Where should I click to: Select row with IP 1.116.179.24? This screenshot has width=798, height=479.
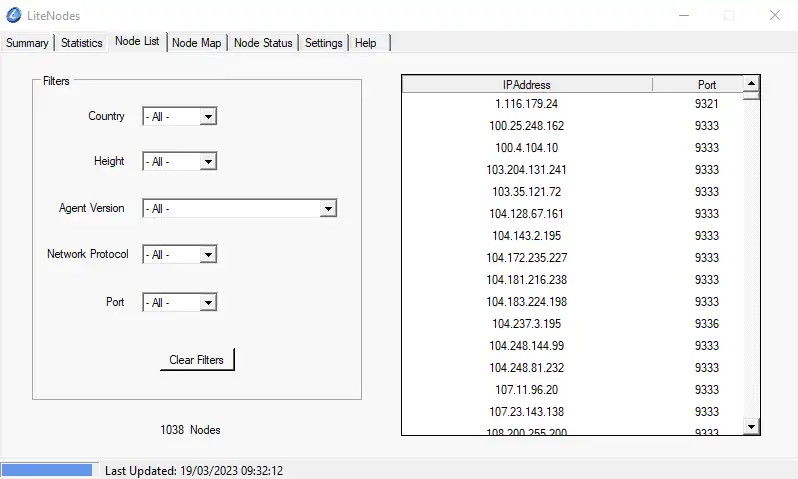pyautogui.click(x=573, y=104)
